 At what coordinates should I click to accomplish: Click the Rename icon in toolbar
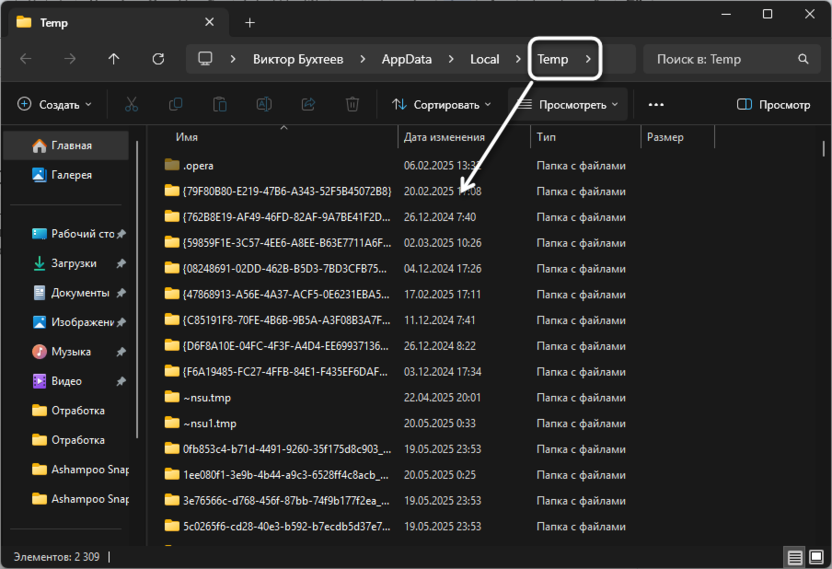tap(264, 104)
